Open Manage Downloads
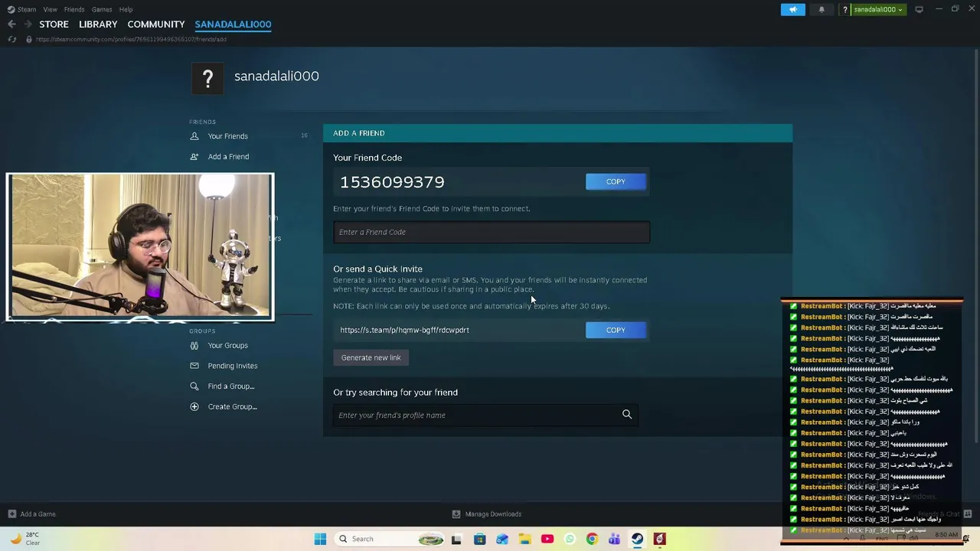The image size is (980, 551). (493, 514)
